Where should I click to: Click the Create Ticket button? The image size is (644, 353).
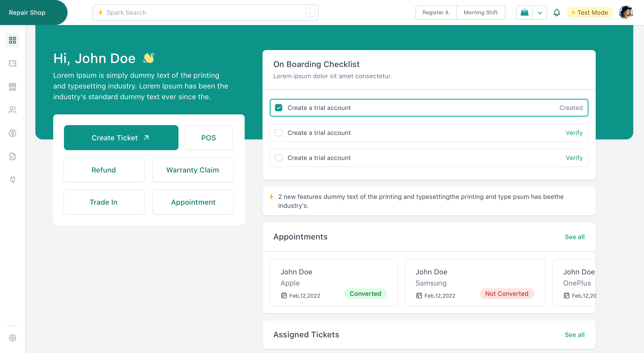[121, 138]
